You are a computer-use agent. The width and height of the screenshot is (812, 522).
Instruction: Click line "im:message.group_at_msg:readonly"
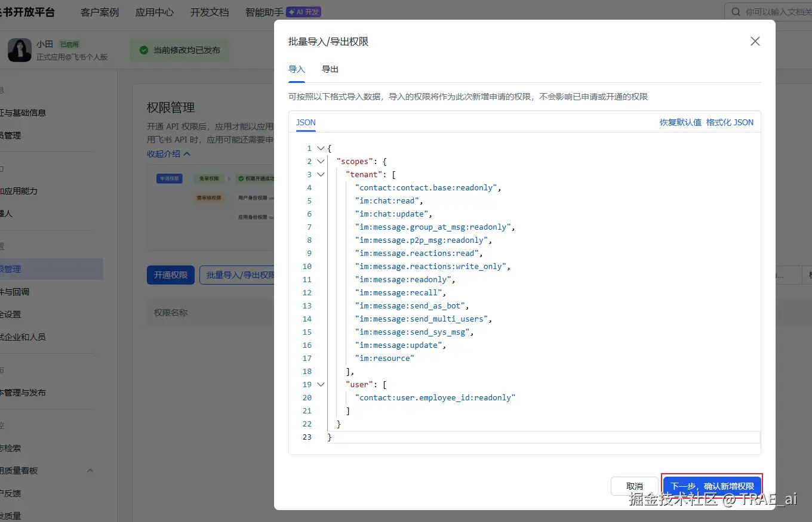point(432,227)
